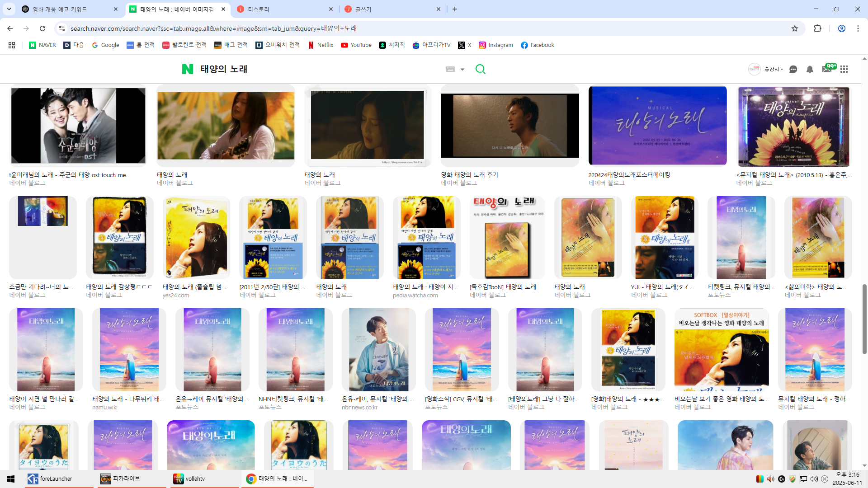The height and width of the screenshot is (488, 868).
Task: Click the YouTube bookmark
Action: pos(356,45)
